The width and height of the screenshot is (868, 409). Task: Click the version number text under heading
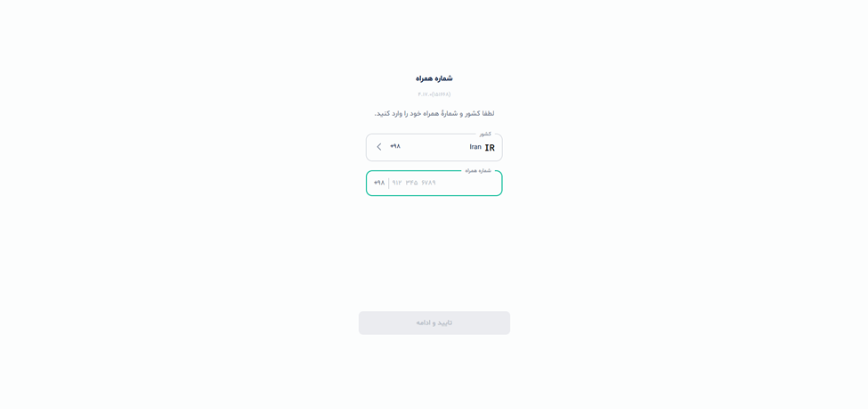434,94
